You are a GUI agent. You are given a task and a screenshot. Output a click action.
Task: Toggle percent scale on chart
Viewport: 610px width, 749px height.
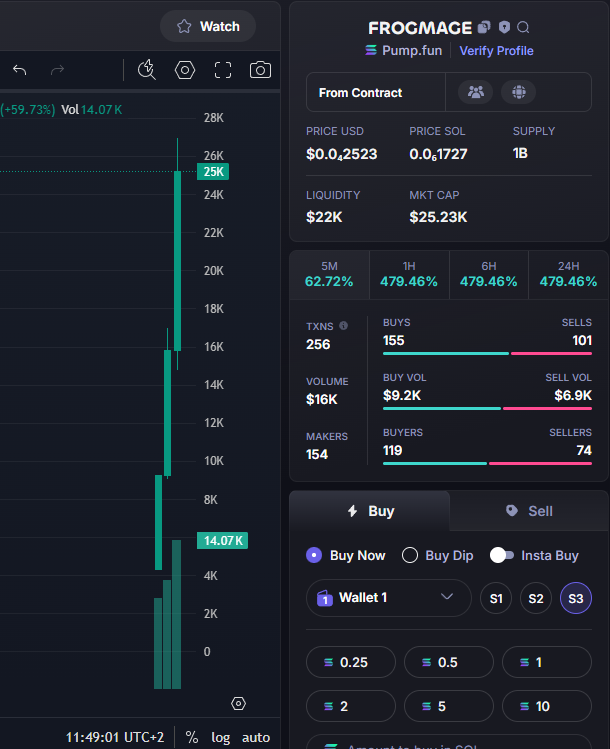click(x=192, y=737)
